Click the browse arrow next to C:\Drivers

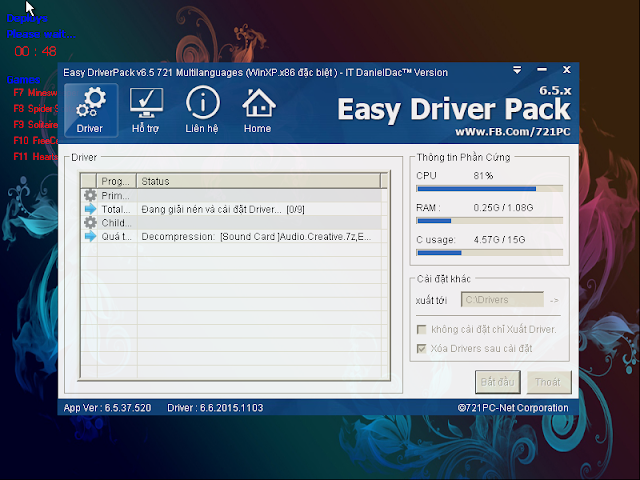(554, 300)
